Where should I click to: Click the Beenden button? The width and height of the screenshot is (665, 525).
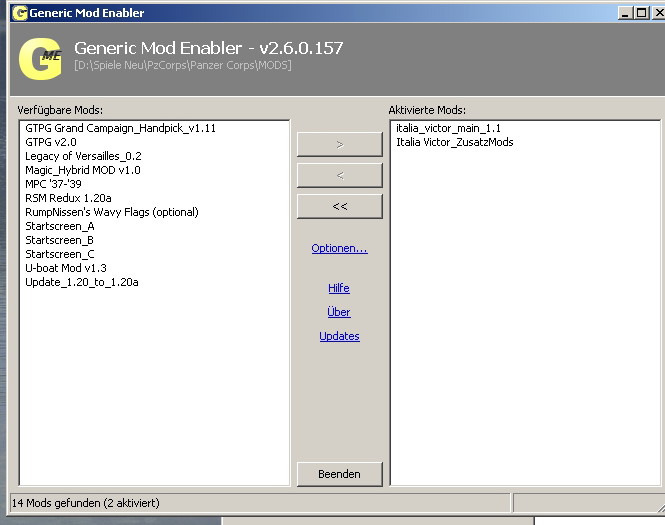click(340, 474)
